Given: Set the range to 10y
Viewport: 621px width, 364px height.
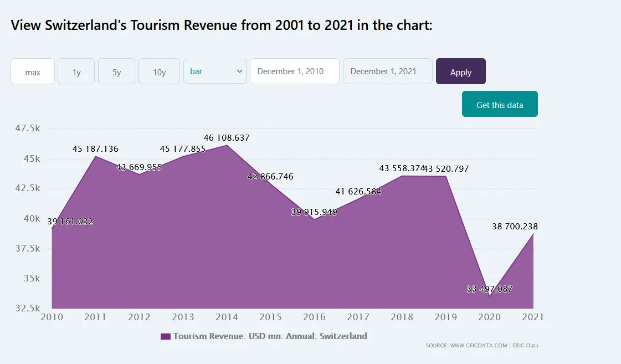Looking at the screenshot, I should point(159,71).
